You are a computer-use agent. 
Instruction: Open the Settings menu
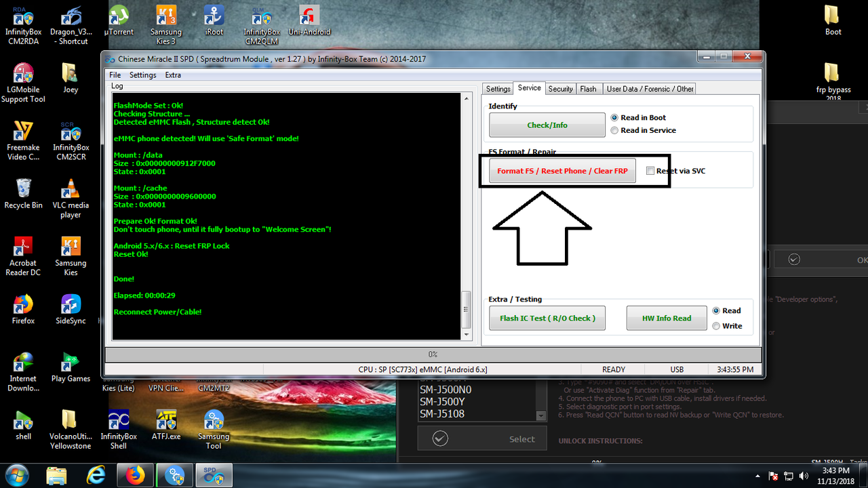pos(143,75)
